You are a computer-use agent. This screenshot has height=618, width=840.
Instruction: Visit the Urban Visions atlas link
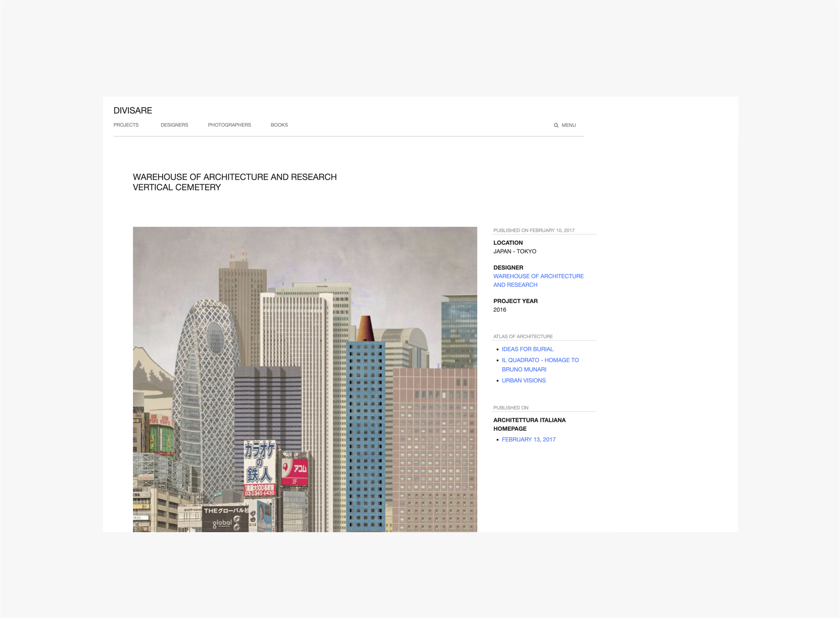pyautogui.click(x=524, y=381)
